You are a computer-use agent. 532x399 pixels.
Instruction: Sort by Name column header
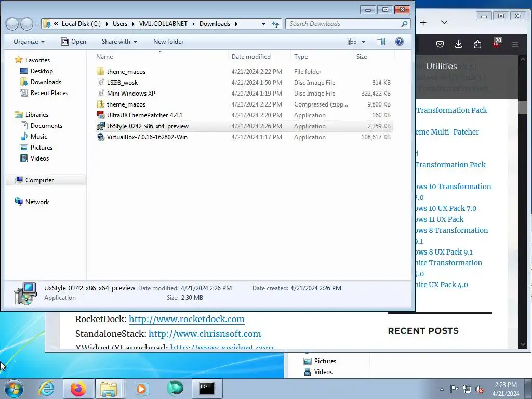tap(161, 57)
